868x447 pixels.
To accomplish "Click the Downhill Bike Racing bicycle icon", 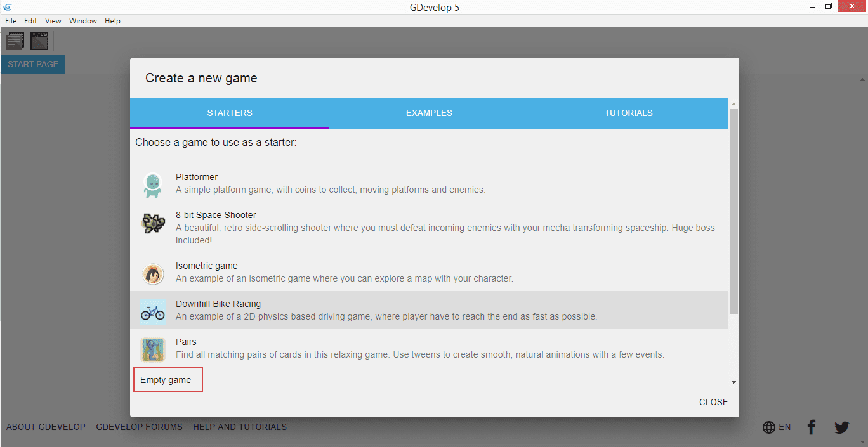I will click(x=152, y=312).
